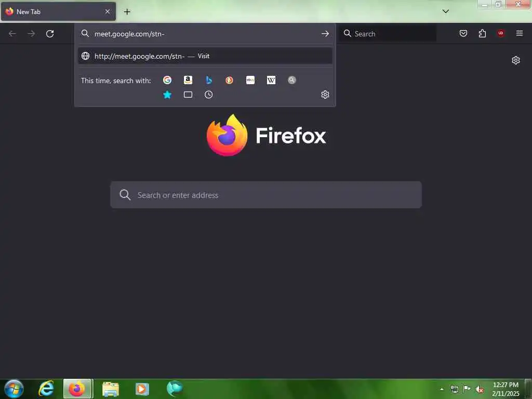532x399 pixels.
Task: Reload the current page
Action: point(50,34)
